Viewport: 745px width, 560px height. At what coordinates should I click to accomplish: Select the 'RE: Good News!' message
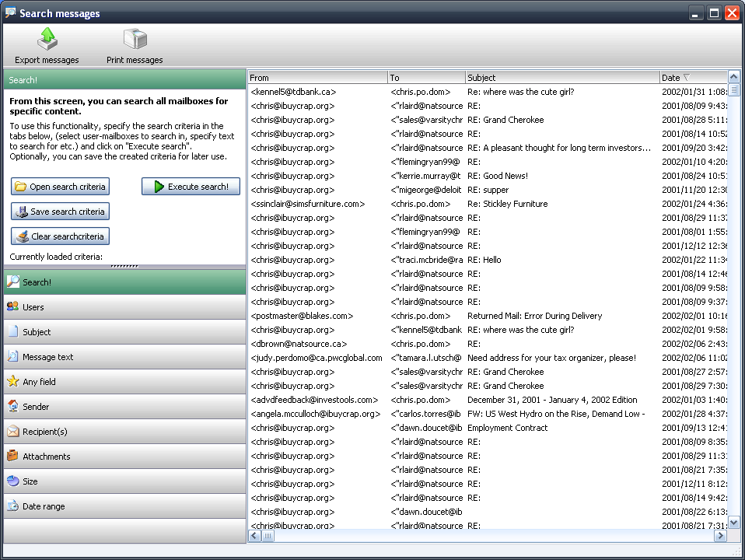click(488, 176)
